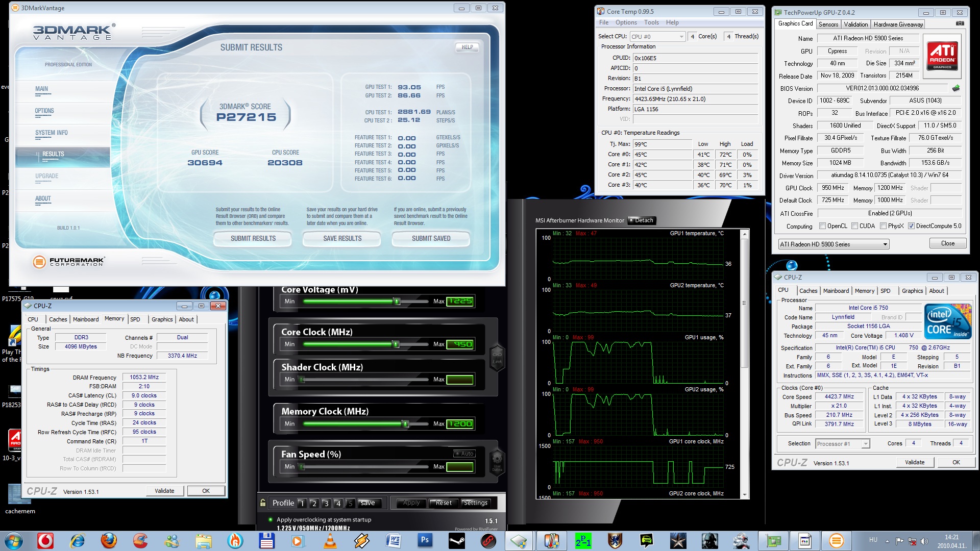Check the CUDA checkbox in GPU-Z

point(854,226)
